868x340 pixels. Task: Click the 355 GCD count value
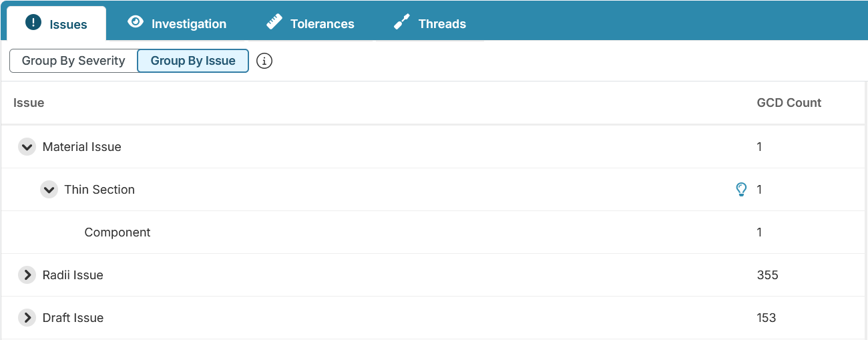767,275
